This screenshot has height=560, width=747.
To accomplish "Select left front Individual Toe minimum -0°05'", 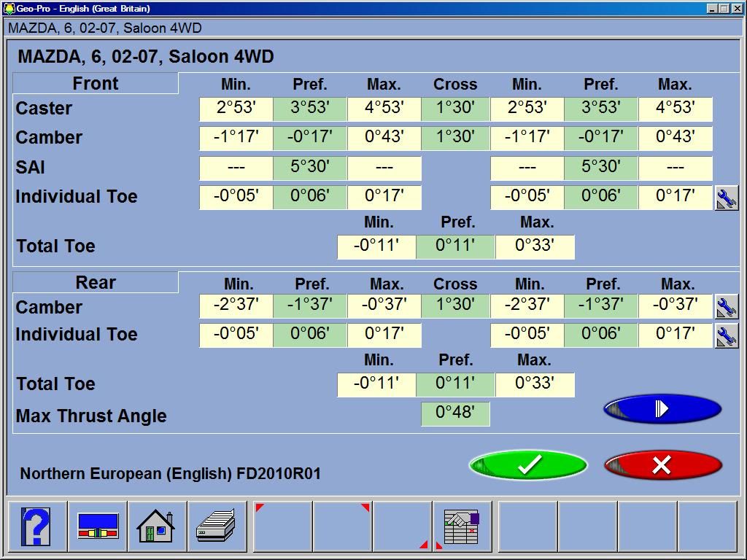I will 236,198.
